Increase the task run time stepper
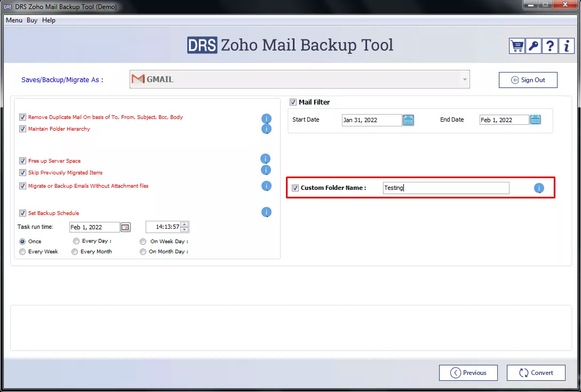This screenshot has width=581, height=392. tap(185, 224)
